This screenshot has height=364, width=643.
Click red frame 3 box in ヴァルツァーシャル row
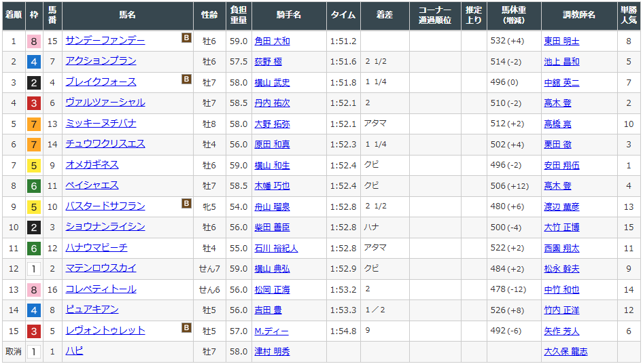tap(33, 103)
